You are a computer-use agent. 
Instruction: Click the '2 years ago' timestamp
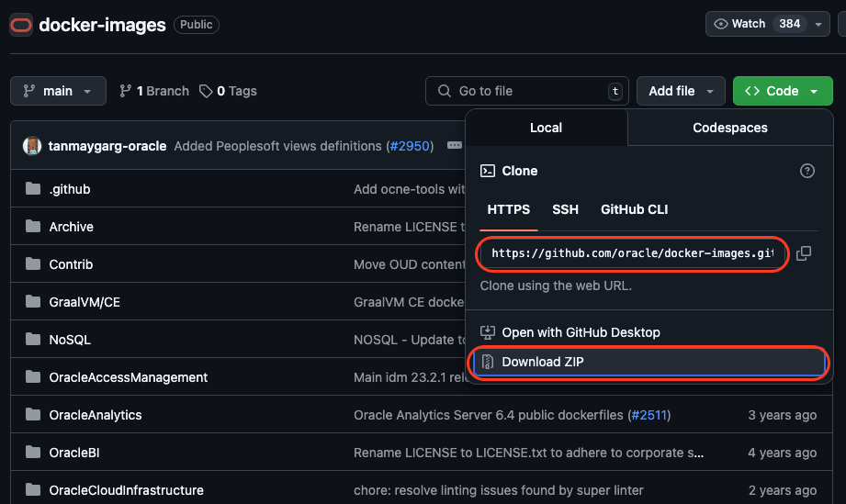pos(783,490)
